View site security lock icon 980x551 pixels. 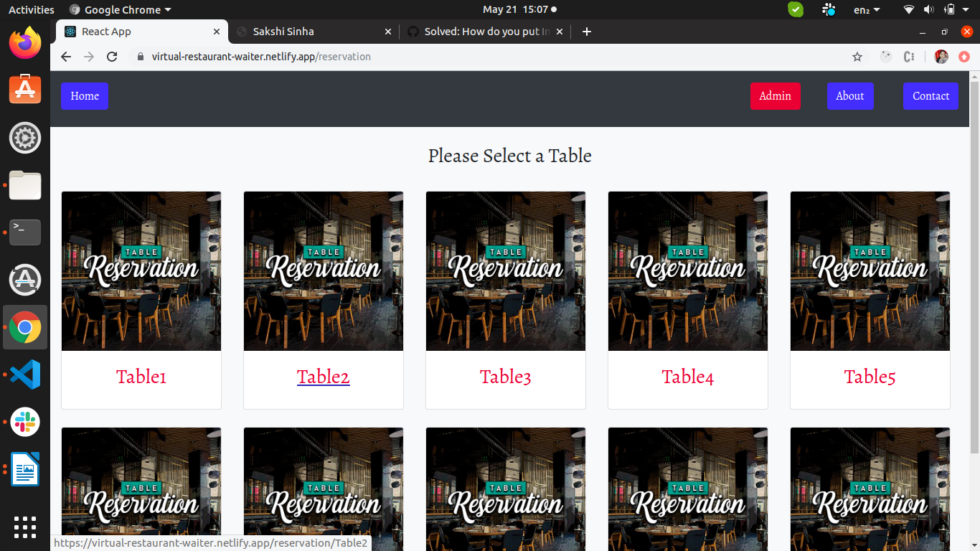click(141, 57)
